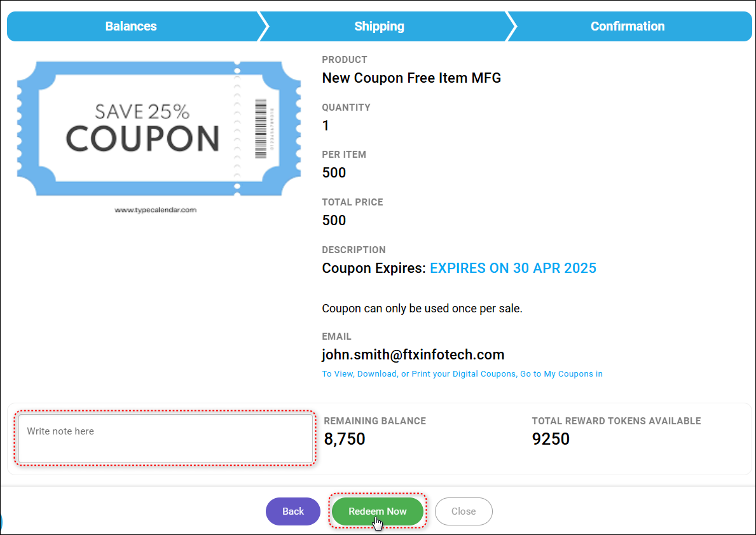Open the My Coupons link

(x=561, y=374)
